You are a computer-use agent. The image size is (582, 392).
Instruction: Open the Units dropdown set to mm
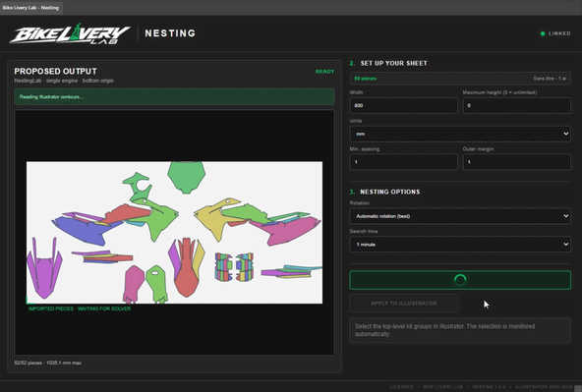(x=460, y=134)
